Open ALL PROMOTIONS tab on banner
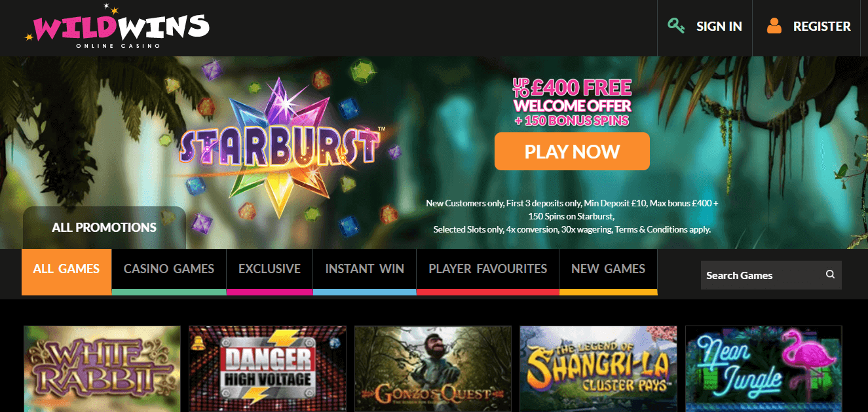868x412 pixels. (104, 228)
